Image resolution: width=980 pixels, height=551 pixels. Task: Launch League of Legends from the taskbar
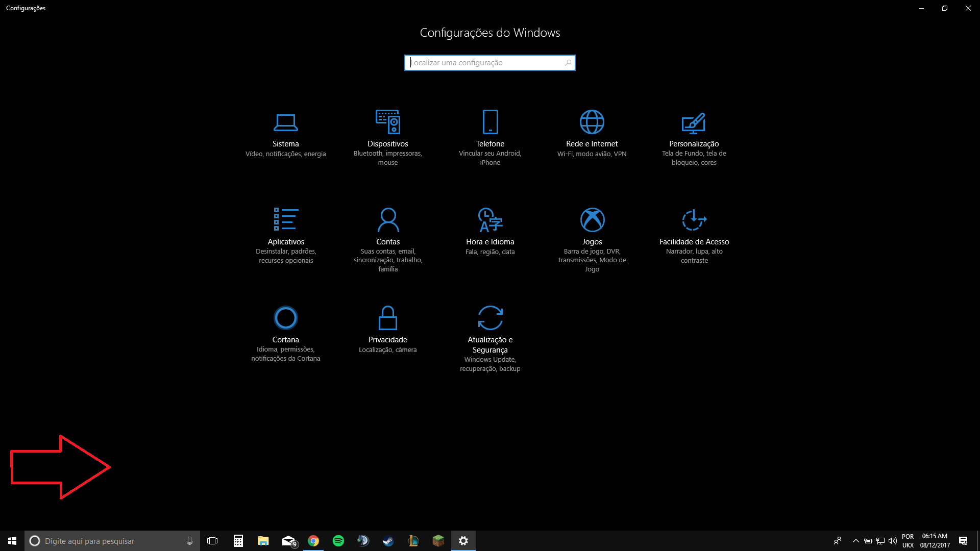point(413,541)
